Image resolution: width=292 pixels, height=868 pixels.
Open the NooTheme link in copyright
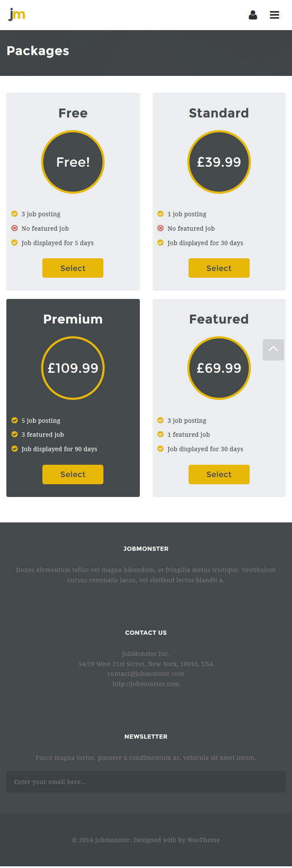tap(203, 840)
